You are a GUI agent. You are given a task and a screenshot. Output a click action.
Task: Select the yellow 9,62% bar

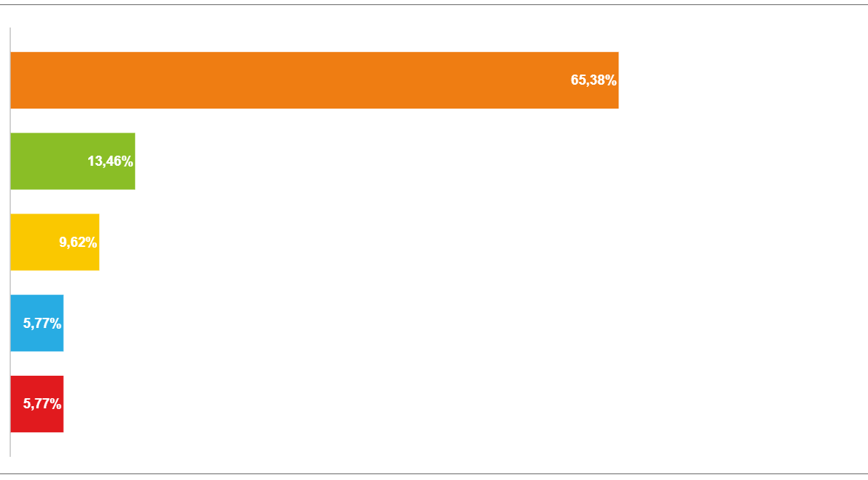click(x=55, y=243)
